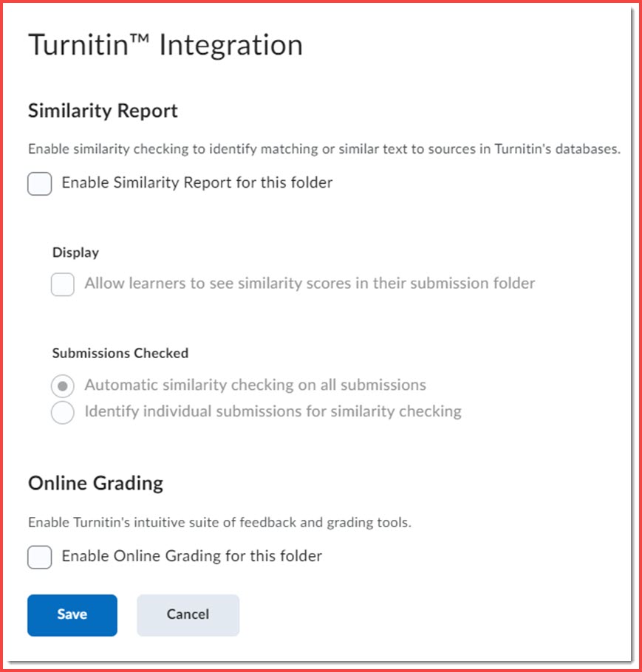Click the 'Identify individual submissions for similarity checking' label

point(273,411)
